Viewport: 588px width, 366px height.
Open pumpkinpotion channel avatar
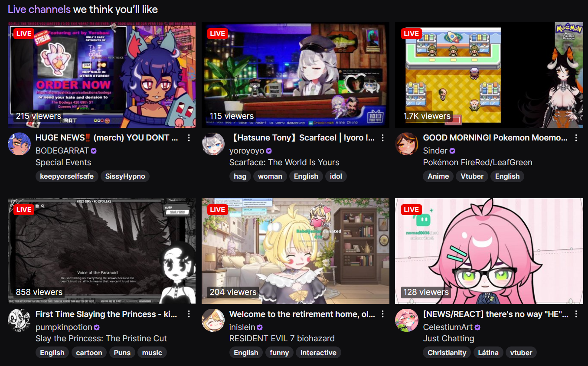(x=20, y=320)
